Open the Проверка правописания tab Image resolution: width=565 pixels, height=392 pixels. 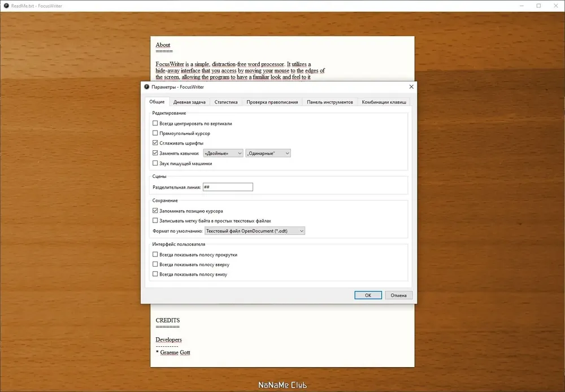coord(272,102)
